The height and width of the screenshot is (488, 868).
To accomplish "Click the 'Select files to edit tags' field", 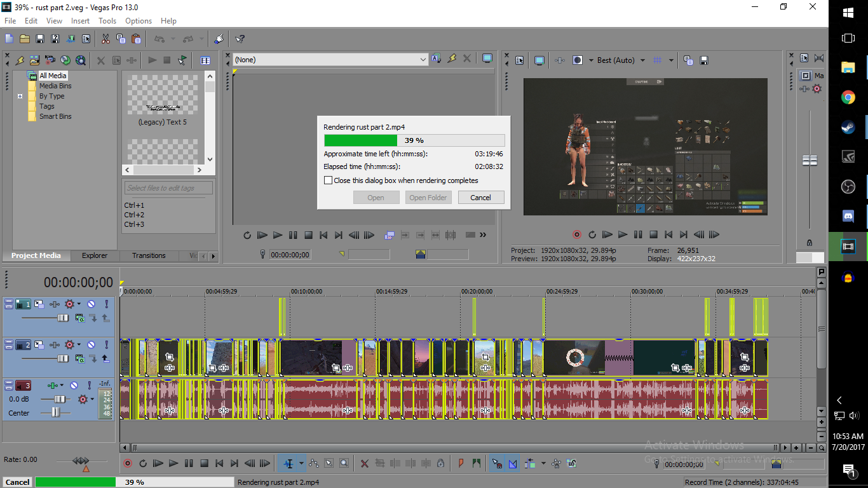I will (168, 188).
